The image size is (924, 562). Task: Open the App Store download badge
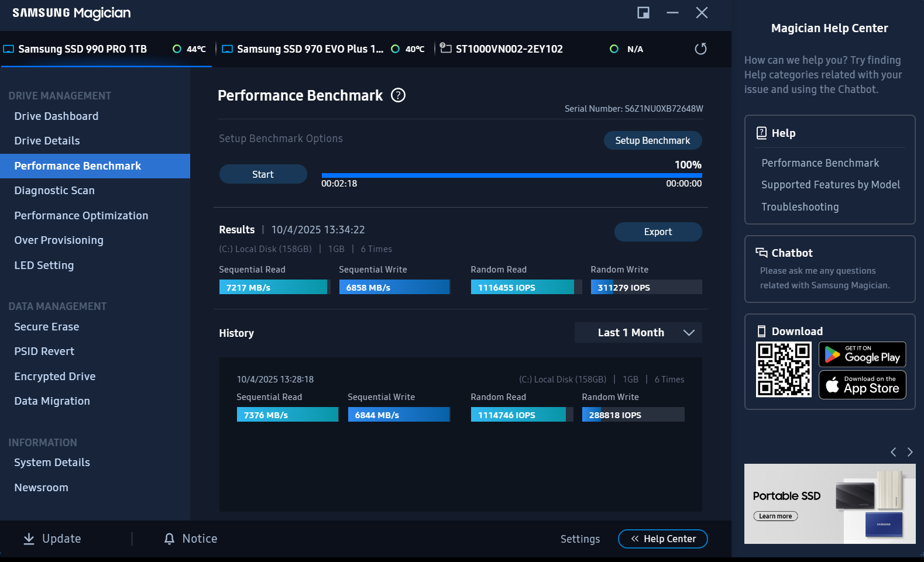863,385
